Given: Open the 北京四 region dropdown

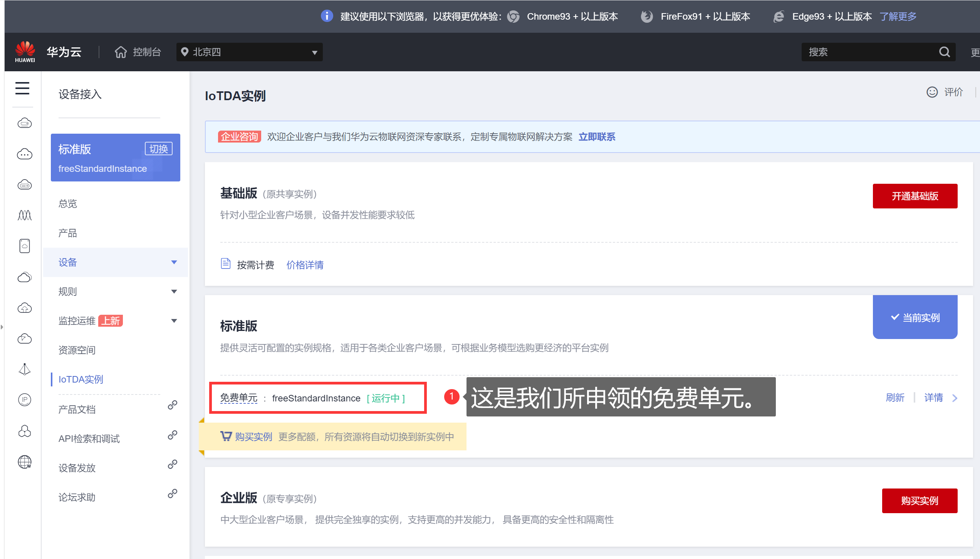Looking at the screenshot, I should pos(249,52).
